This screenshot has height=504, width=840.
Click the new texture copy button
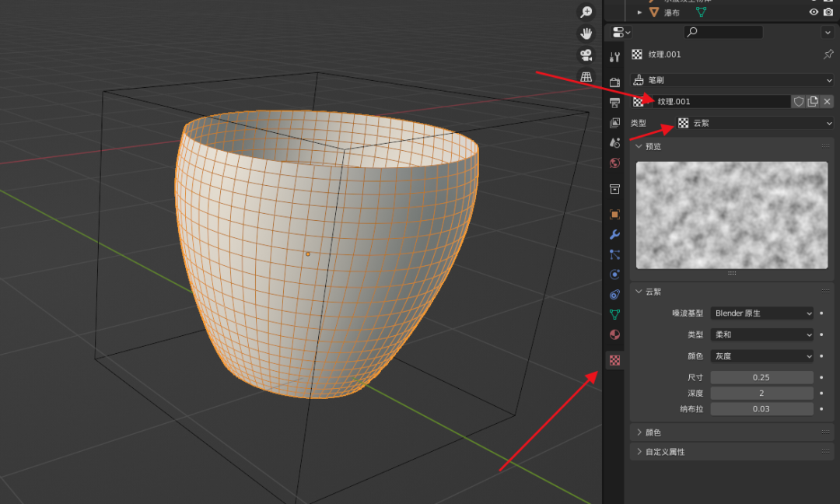[x=813, y=101]
